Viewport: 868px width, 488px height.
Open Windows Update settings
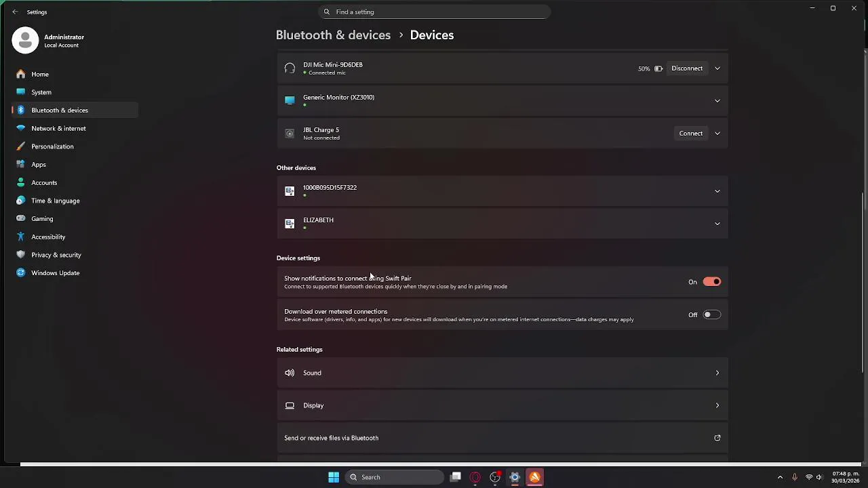tap(75, 273)
